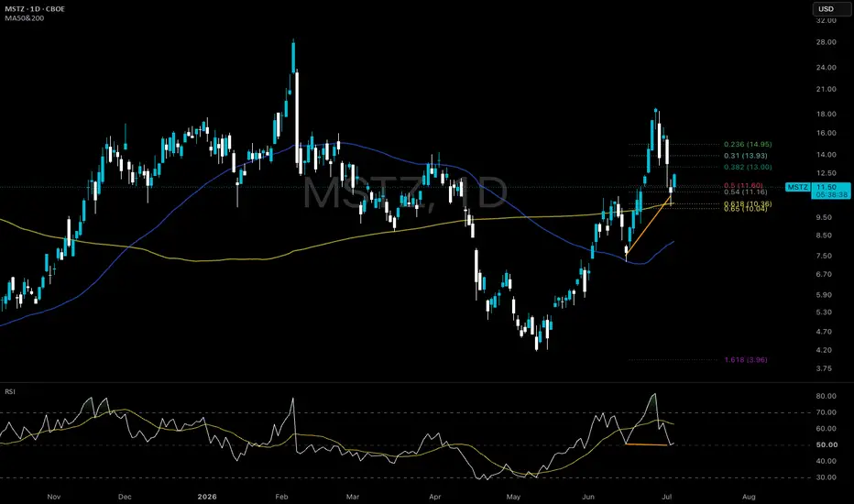This screenshot has height=504, width=854.
Task: Click 14.00 on the price axis
Action: point(827,155)
